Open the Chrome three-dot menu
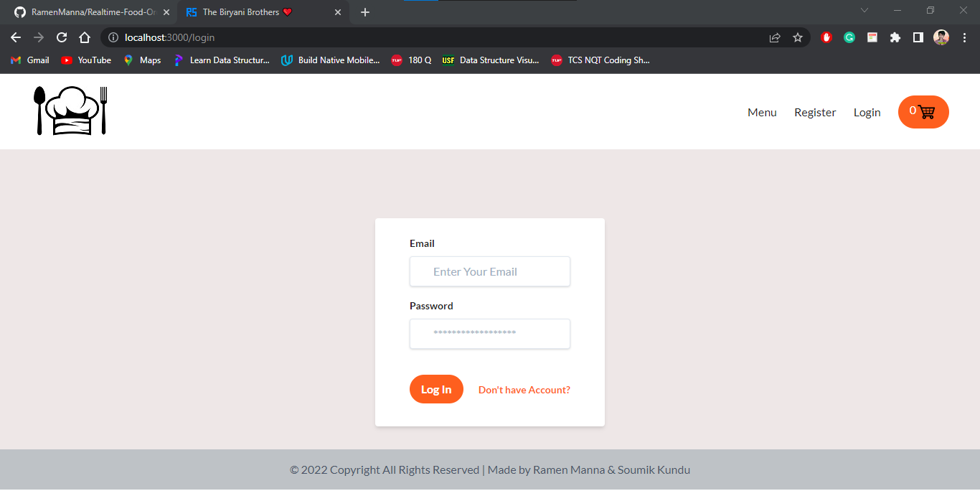Image resolution: width=980 pixels, height=491 pixels. pyautogui.click(x=965, y=37)
